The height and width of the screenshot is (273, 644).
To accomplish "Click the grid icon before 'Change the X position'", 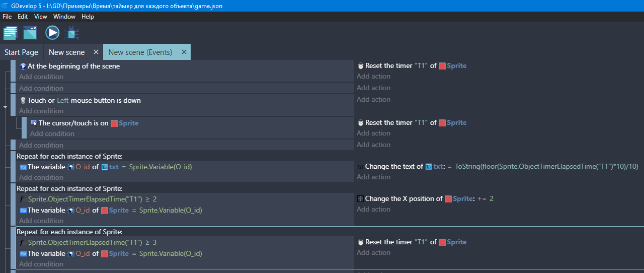I will pyautogui.click(x=360, y=199).
